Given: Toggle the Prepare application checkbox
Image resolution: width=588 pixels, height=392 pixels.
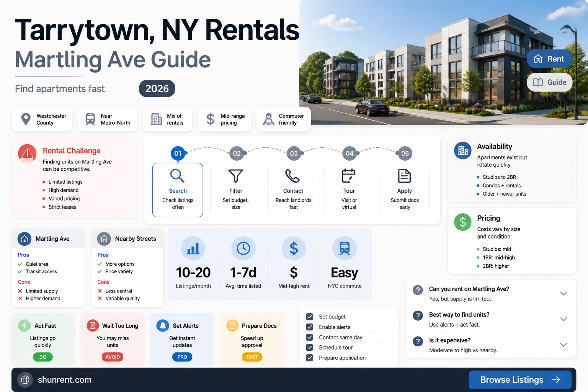Looking at the screenshot, I should 310,358.
